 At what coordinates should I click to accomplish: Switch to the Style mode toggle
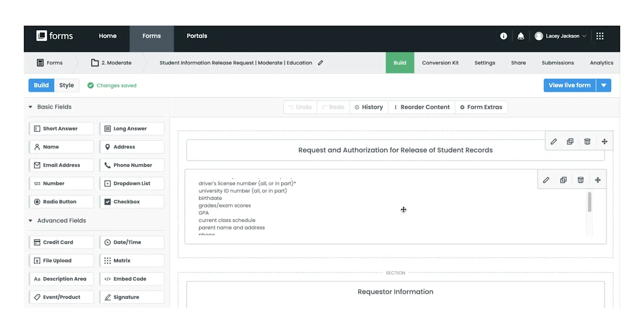(67, 85)
